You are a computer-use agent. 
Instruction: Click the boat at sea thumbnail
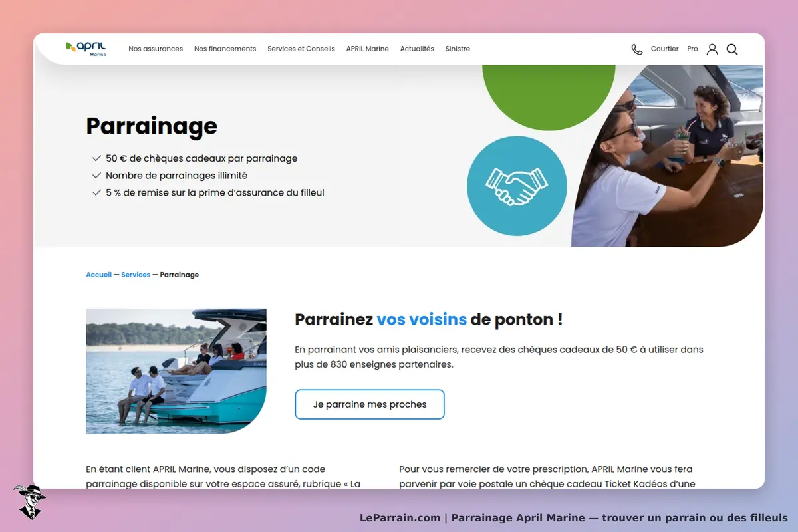point(176,371)
